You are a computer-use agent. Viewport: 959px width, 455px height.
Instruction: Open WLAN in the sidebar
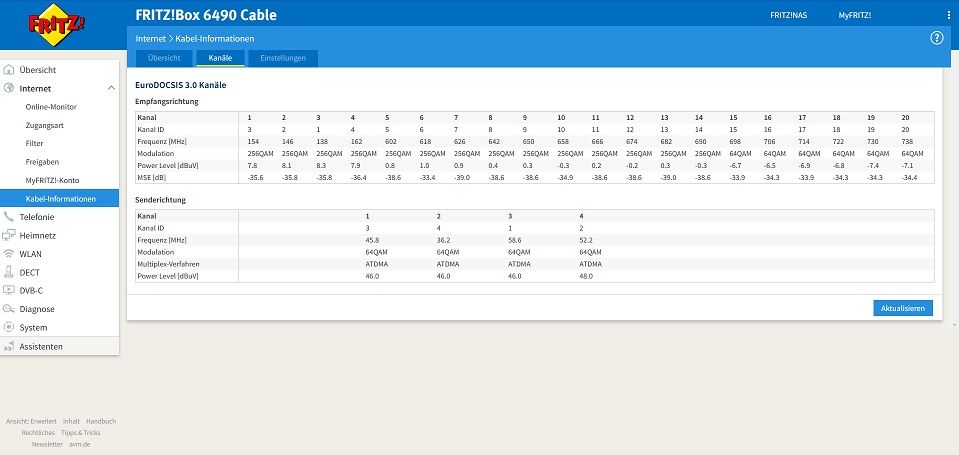pyautogui.click(x=31, y=254)
